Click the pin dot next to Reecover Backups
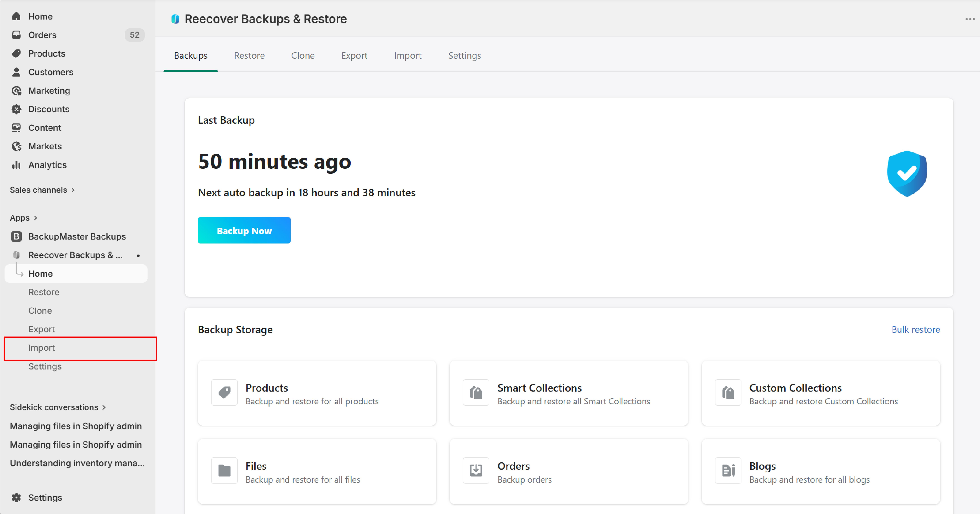Image resolution: width=980 pixels, height=514 pixels. (x=138, y=256)
